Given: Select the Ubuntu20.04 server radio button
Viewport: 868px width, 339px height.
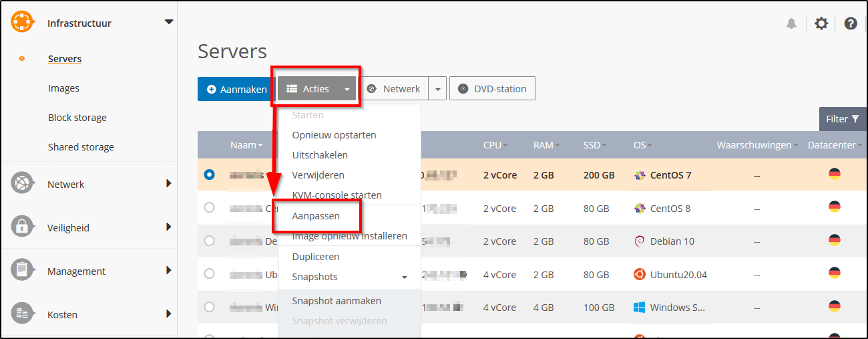Looking at the screenshot, I should [210, 273].
